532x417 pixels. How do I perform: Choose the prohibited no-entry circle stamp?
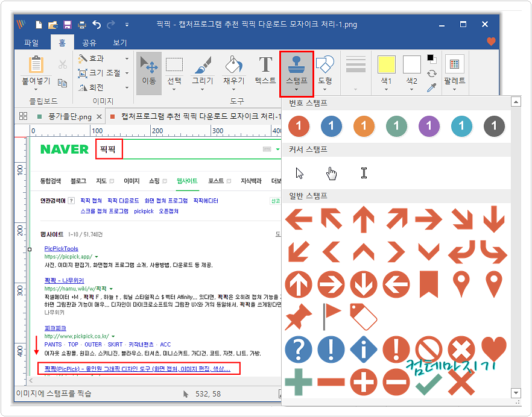pyautogui.click(x=429, y=349)
